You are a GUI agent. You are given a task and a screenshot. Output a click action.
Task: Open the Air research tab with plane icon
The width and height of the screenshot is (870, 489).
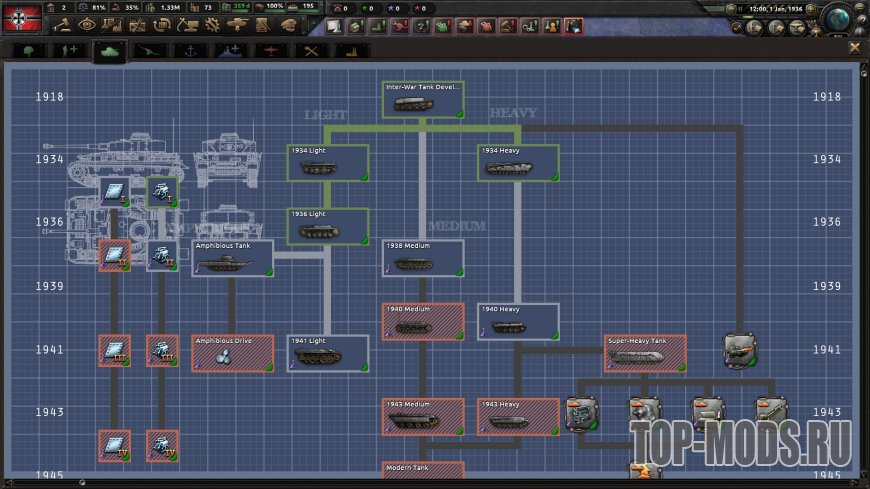[x=271, y=49]
